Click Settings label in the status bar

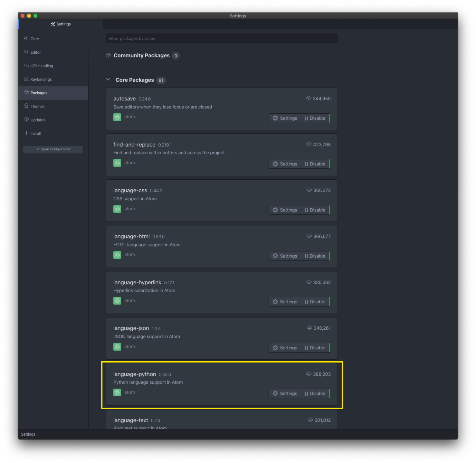point(28,434)
